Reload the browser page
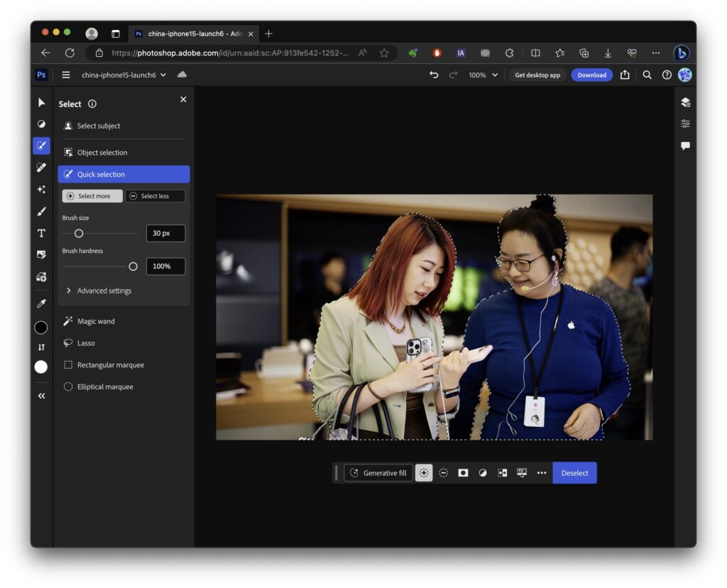Image resolution: width=727 pixels, height=588 pixels. (70, 53)
